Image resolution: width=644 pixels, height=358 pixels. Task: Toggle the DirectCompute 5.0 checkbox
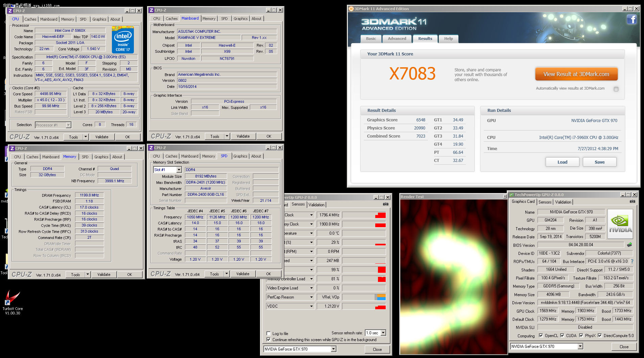tap(600, 336)
